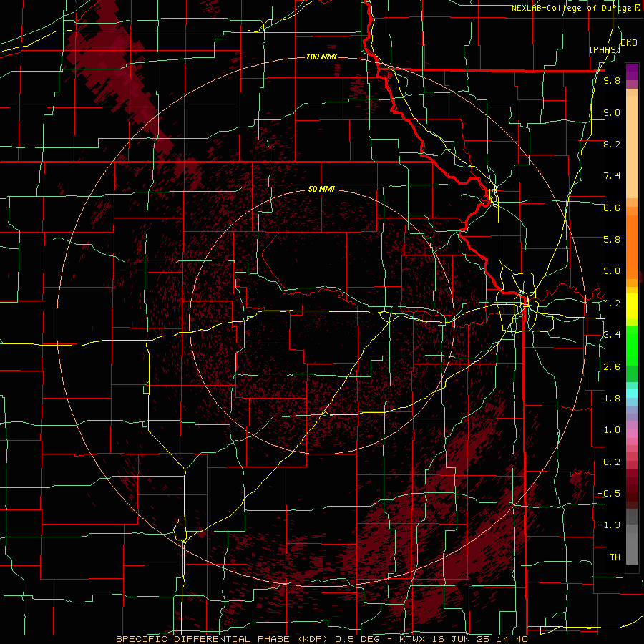Pick the yellow segment of the color bar
The image size is (644, 644).
pos(632,306)
